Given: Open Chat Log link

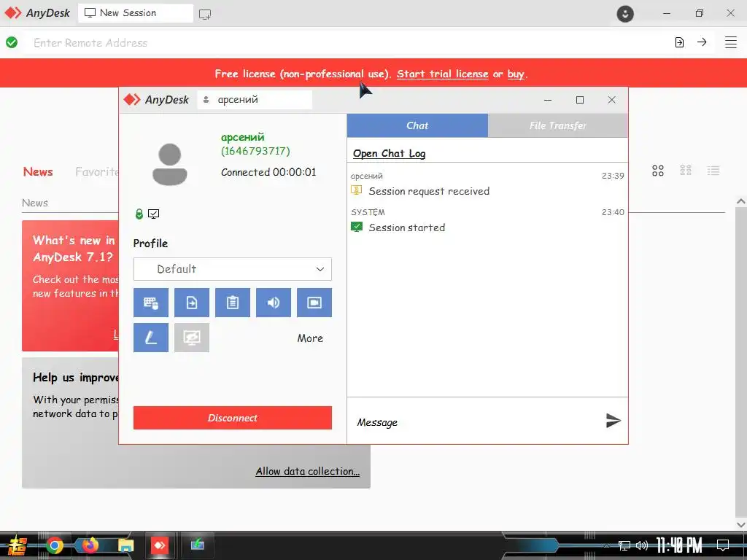Looking at the screenshot, I should [390, 153].
